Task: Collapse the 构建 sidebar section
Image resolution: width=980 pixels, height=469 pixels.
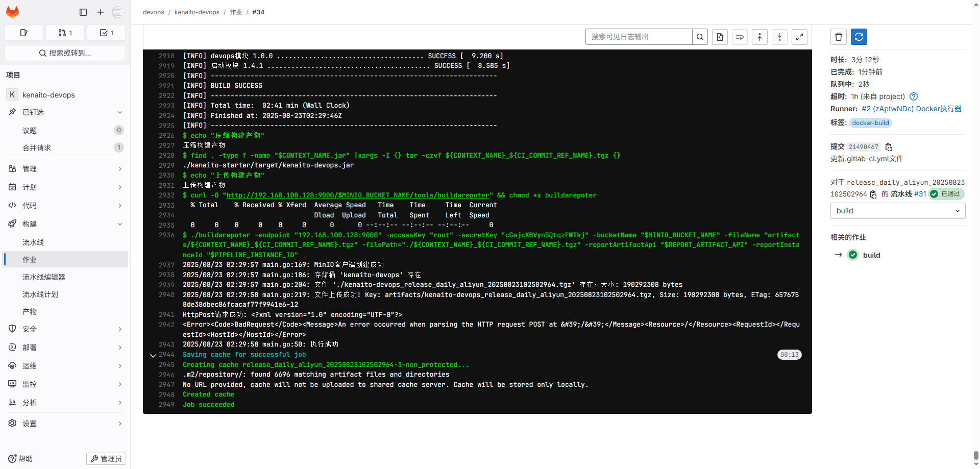Action: pos(65,224)
